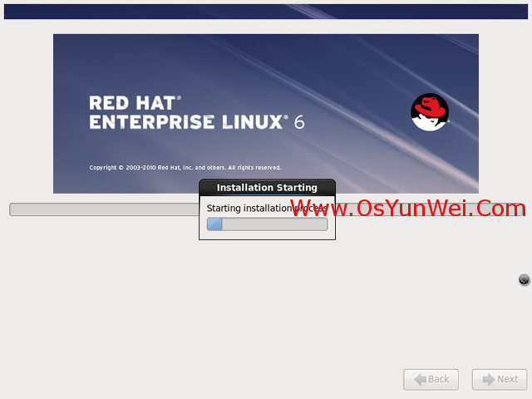
Task: Click the Red Hat Shadowman logo
Action: pyautogui.click(x=430, y=112)
